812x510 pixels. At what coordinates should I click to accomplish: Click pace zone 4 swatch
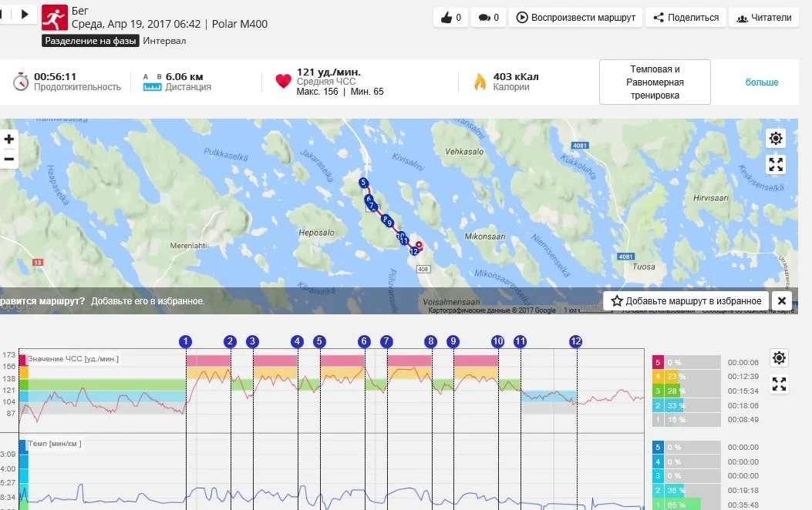pyautogui.click(x=658, y=462)
